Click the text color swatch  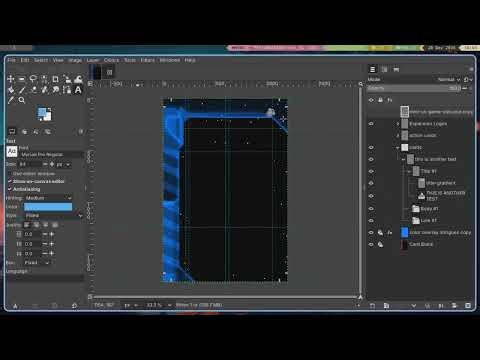[x=48, y=207]
